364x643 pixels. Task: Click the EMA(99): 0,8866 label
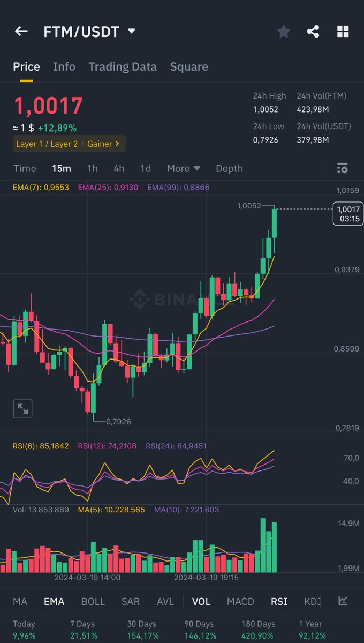[178, 188]
